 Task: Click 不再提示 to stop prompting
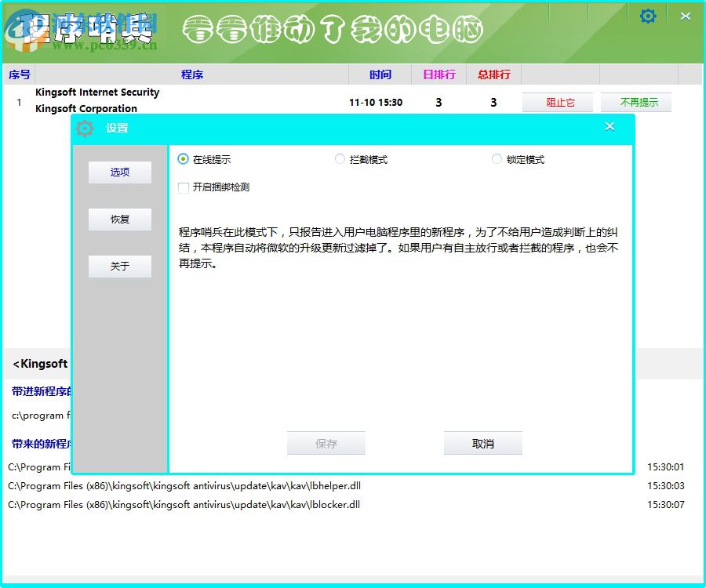coord(635,102)
